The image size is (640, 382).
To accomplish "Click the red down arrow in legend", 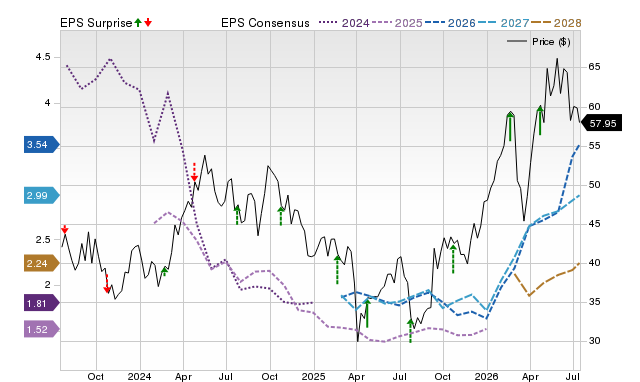I will coord(148,22).
